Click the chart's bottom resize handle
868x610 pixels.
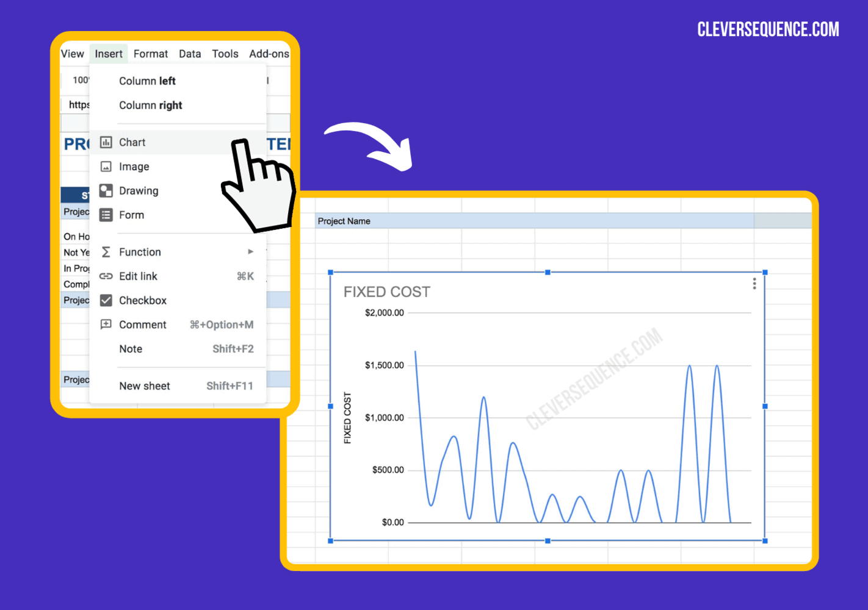[547, 540]
